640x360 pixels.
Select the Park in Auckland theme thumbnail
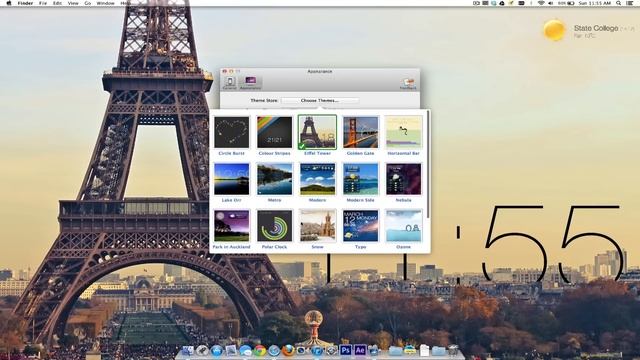point(231,226)
